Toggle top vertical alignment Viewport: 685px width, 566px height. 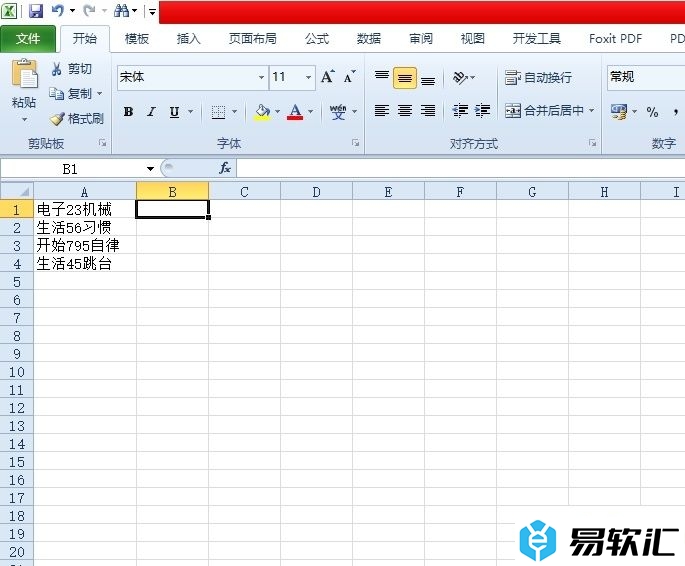point(382,78)
